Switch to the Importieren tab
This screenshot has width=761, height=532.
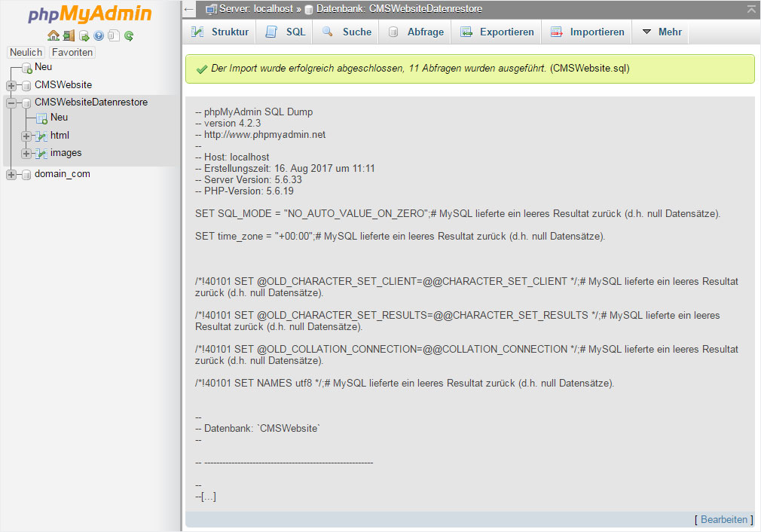(x=588, y=32)
